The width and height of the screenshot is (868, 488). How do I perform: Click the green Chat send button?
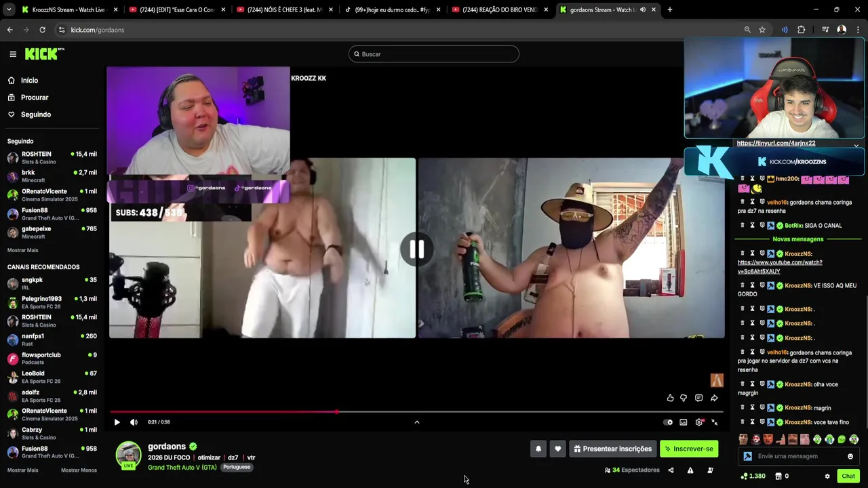click(x=848, y=476)
